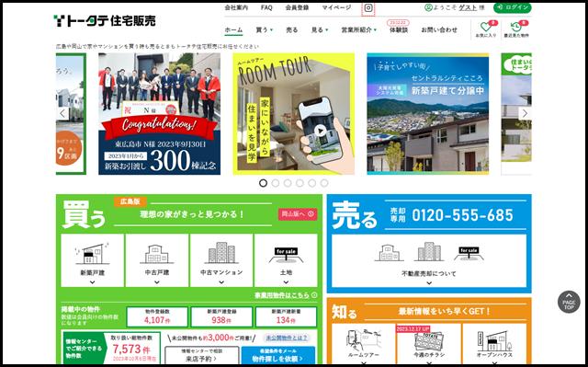The image size is (588, 367).
Task: Open the 売る menu item
Action: [292, 30]
